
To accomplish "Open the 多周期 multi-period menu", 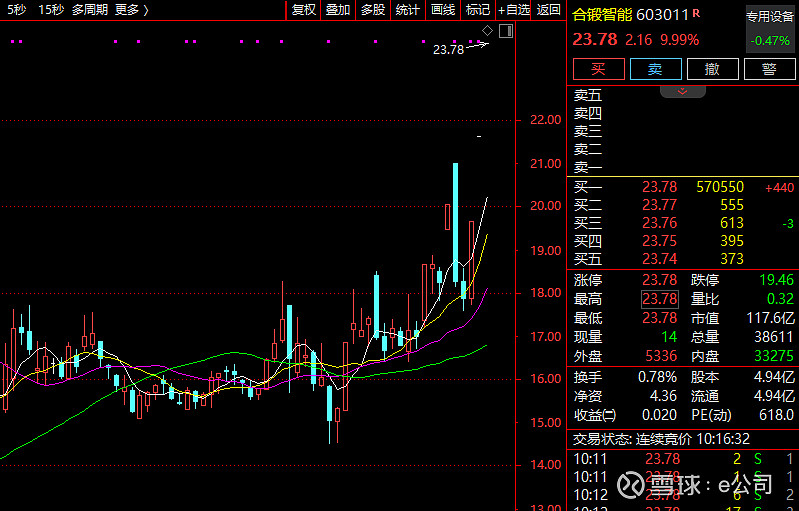I will tap(89, 10).
